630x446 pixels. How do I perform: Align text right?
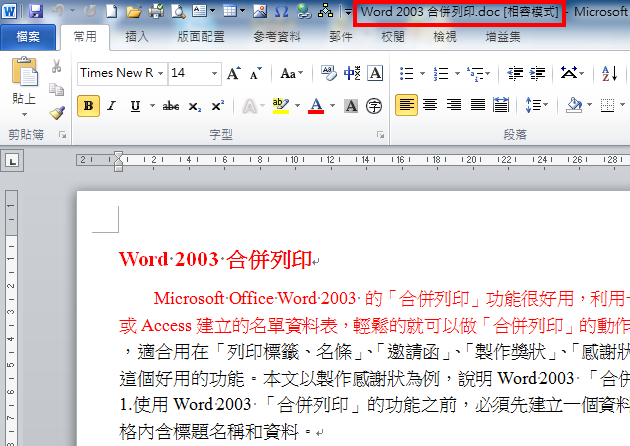click(454, 105)
